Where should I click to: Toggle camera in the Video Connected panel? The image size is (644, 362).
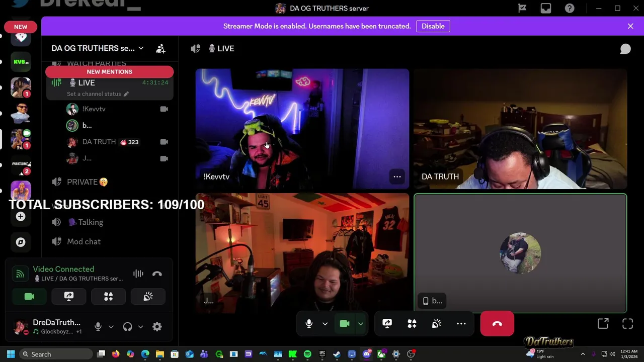tap(29, 297)
